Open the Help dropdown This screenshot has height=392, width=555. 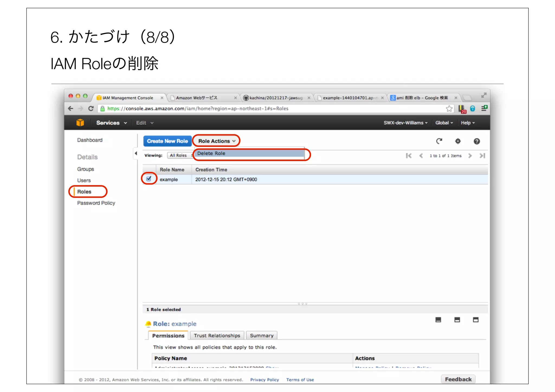[468, 123]
